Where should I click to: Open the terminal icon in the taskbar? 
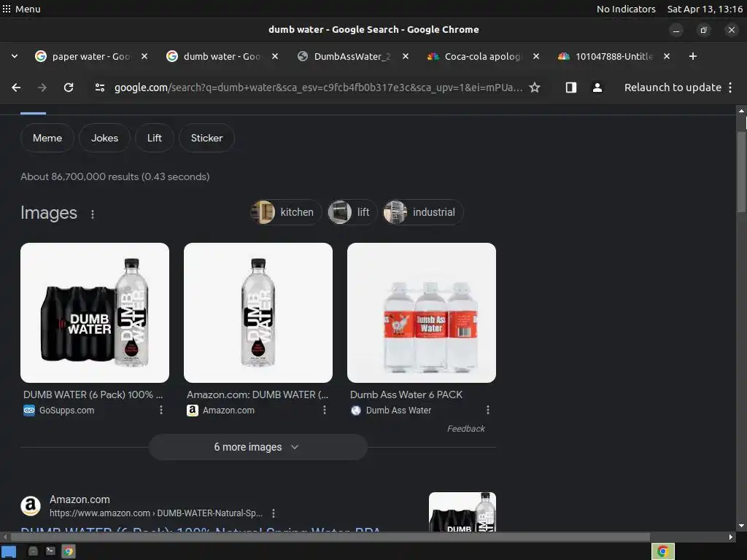[x=50, y=551]
